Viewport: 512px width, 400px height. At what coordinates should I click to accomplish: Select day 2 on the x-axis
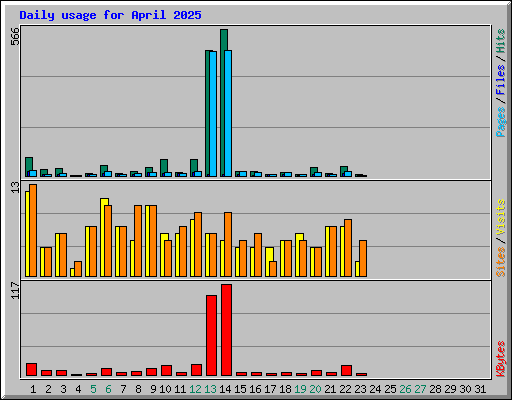pos(48,389)
